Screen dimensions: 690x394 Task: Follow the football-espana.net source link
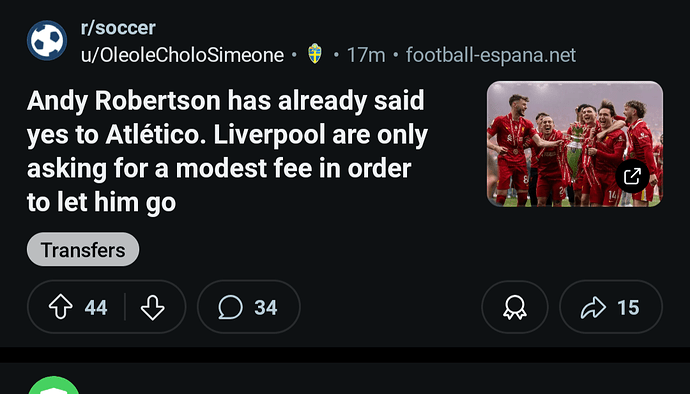click(x=491, y=55)
